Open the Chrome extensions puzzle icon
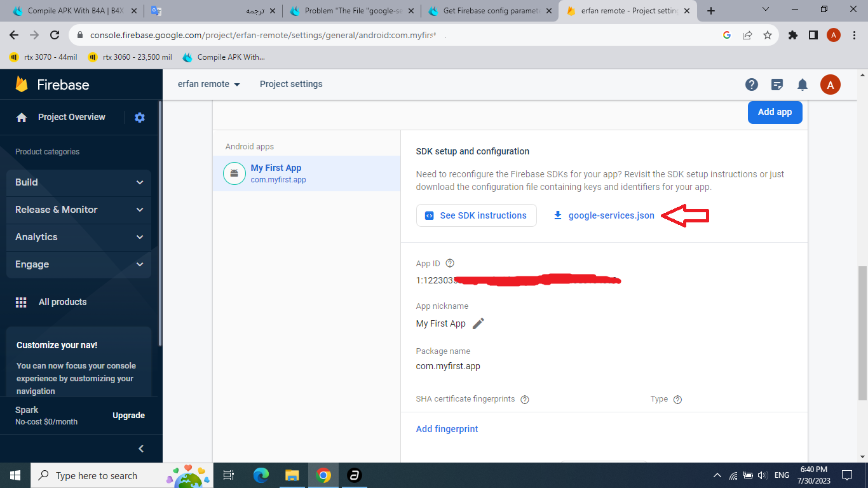This screenshot has height=488, width=868. 793,36
